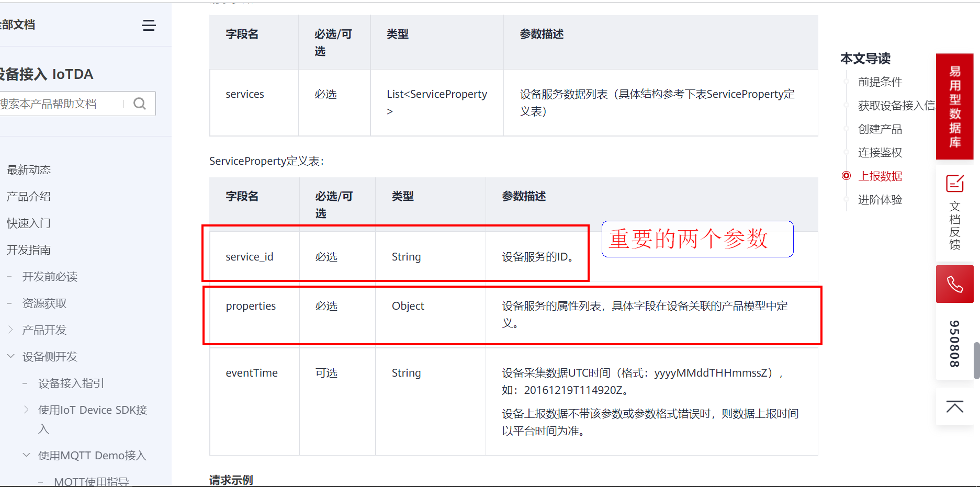This screenshot has width=980, height=487.
Task: Jump to 进阶体验 in 本文导读
Action: coord(880,199)
